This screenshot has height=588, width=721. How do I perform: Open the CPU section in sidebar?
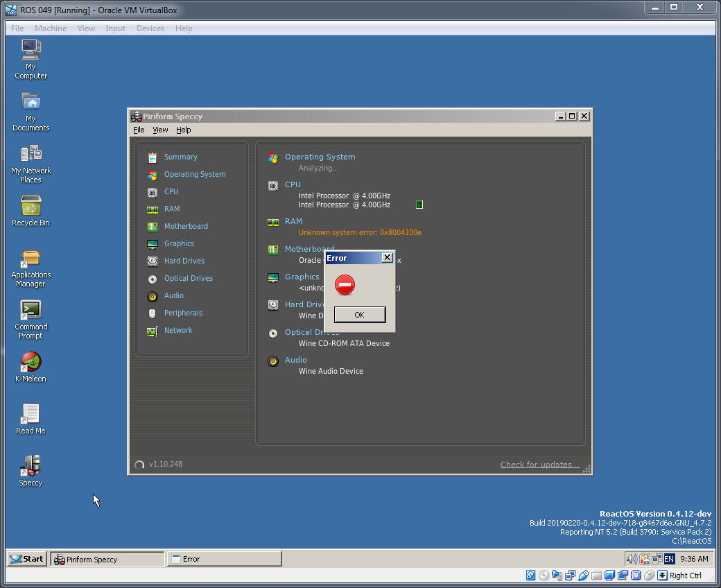point(171,192)
